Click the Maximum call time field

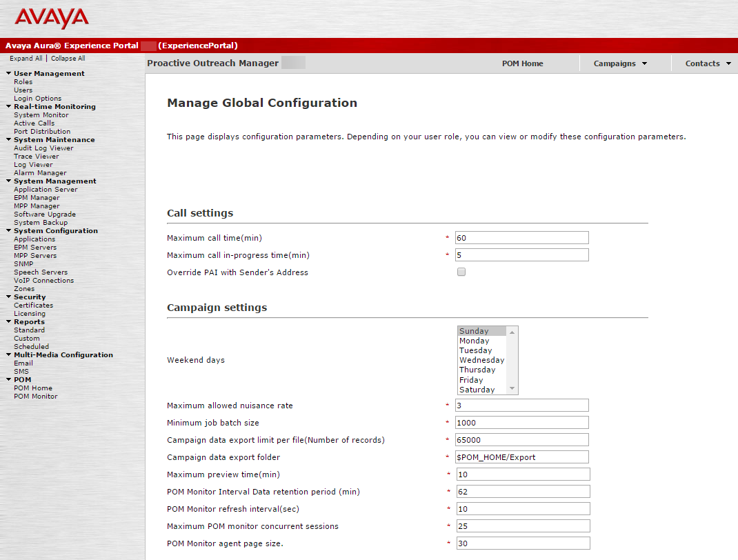click(522, 238)
